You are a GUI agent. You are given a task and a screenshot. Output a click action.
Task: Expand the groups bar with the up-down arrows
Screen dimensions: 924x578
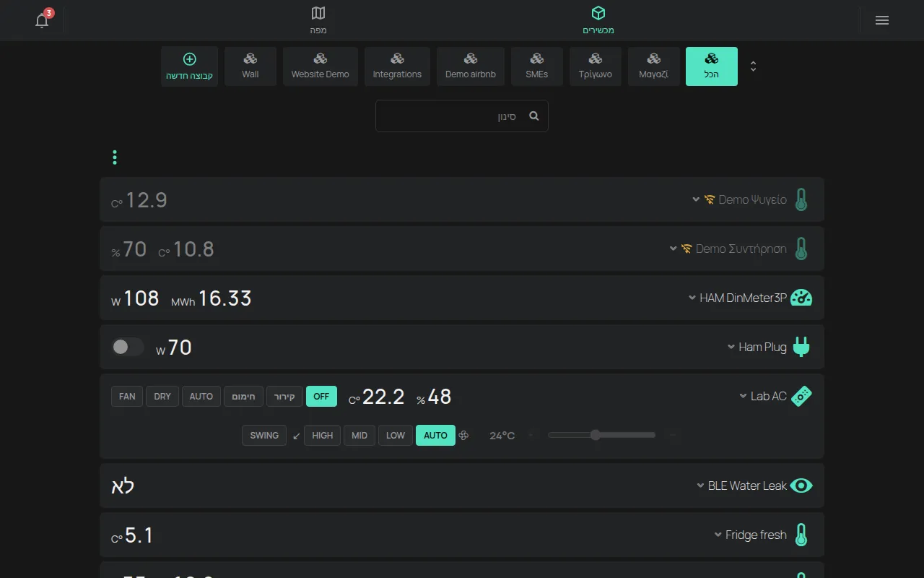coord(753,66)
